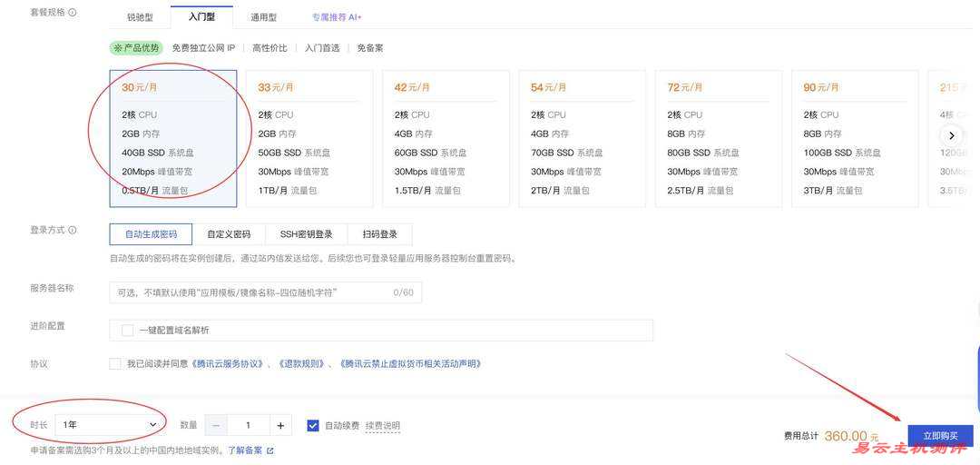The image size is (980, 465).
Task: Choose the 54元/月 plan card
Action: (x=582, y=138)
